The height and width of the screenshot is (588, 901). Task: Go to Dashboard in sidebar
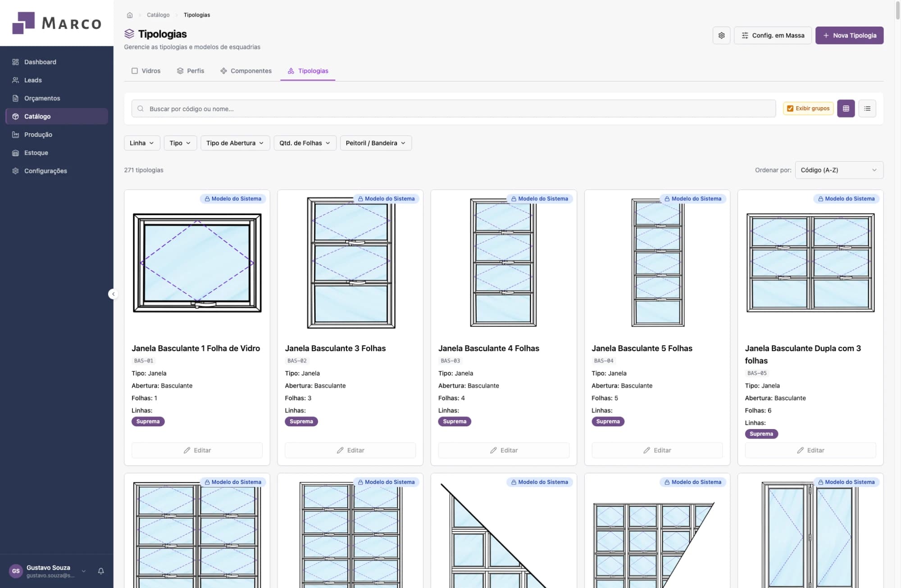click(x=57, y=62)
